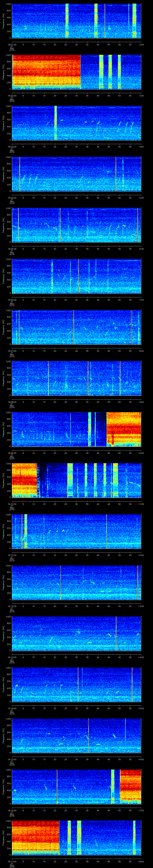Image resolution: width=153 pixels, height=868 pixels.
Task: Click the 11:00 end-of-axis label
Action: (x=141, y=504)
